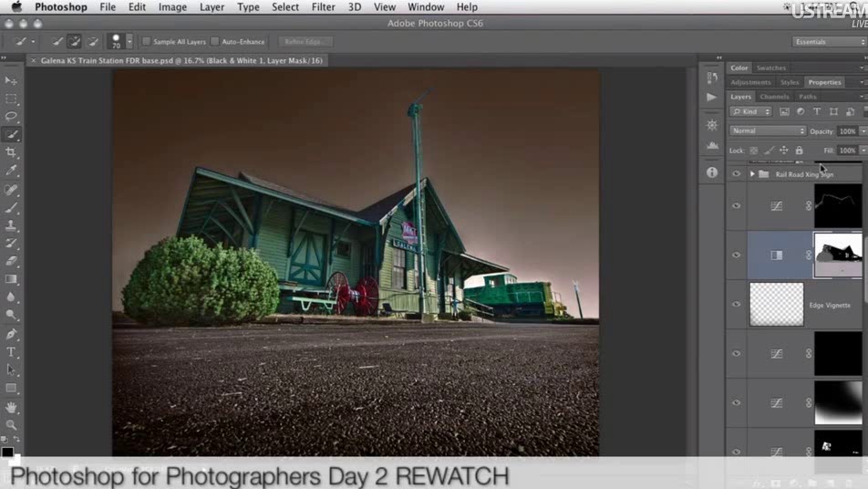This screenshot has height=489, width=868.
Task: Open the Select menu
Action: click(x=285, y=7)
